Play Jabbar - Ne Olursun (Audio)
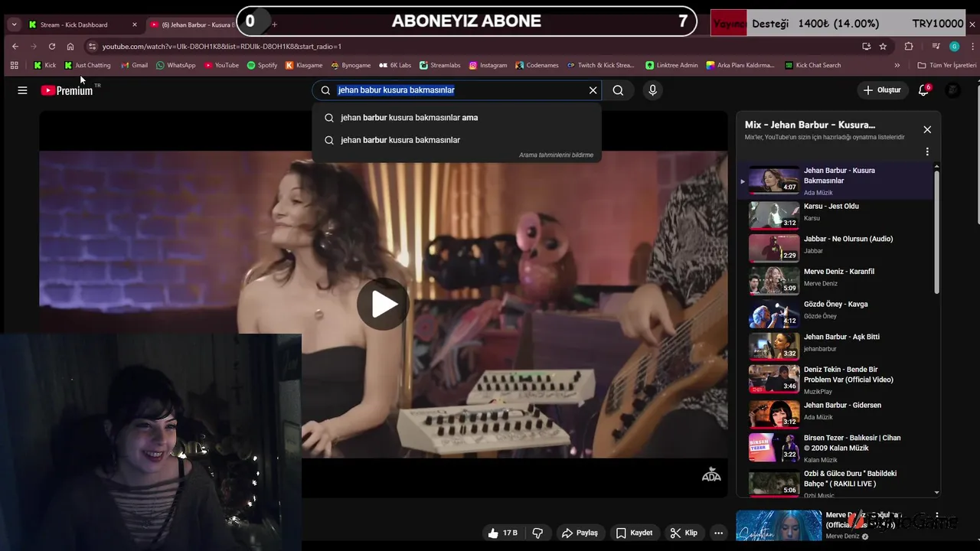This screenshot has width=980, height=551. tap(835, 248)
